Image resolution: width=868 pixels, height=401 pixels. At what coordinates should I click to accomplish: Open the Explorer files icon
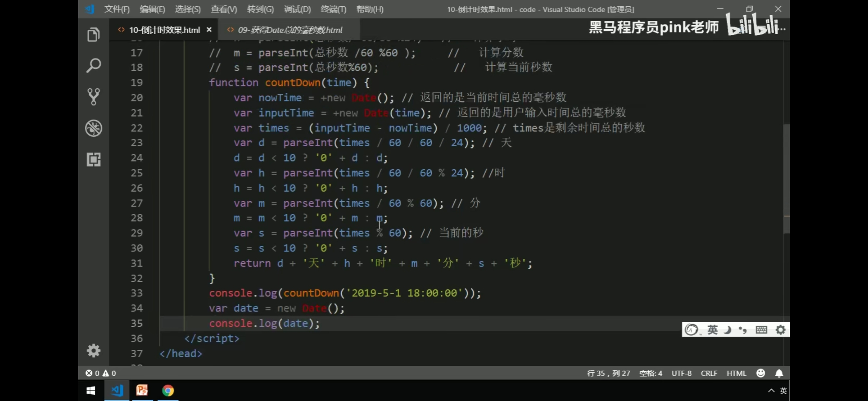93,35
